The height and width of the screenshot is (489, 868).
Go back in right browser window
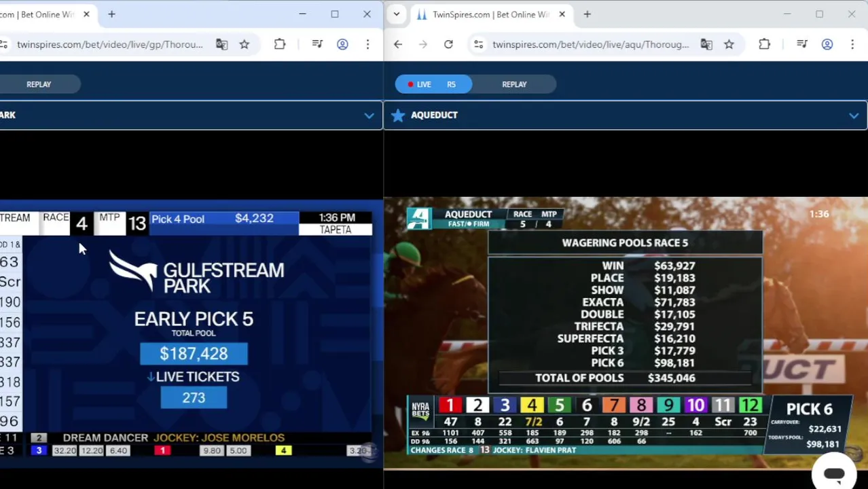(x=398, y=44)
